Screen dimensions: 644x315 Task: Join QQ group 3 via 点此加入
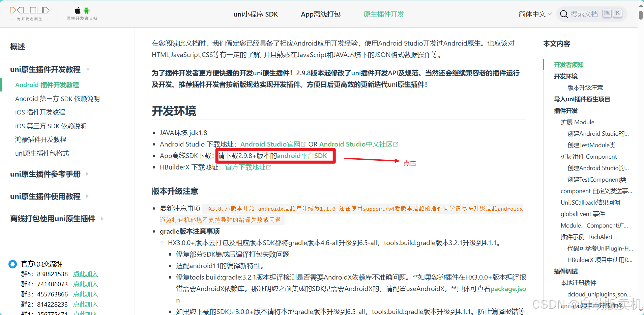(86, 294)
